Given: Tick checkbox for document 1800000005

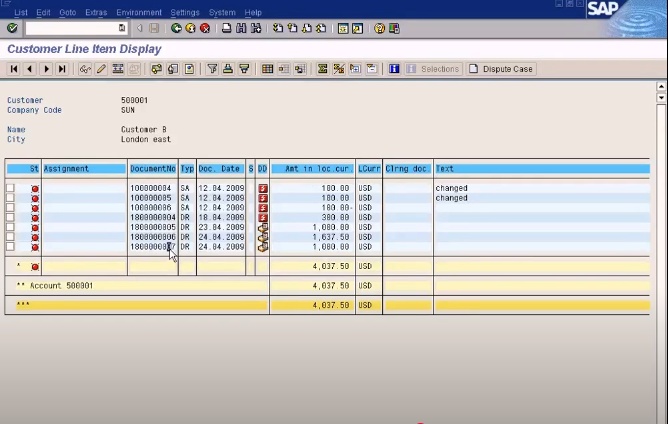Looking at the screenshot, I should point(10,227).
